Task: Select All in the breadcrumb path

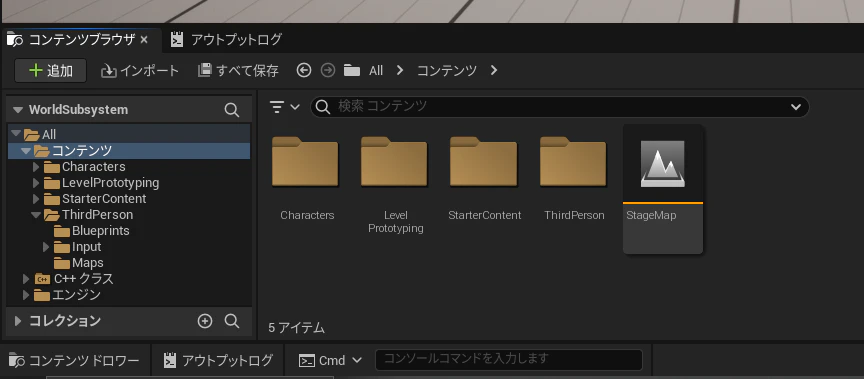Action: (376, 71)
